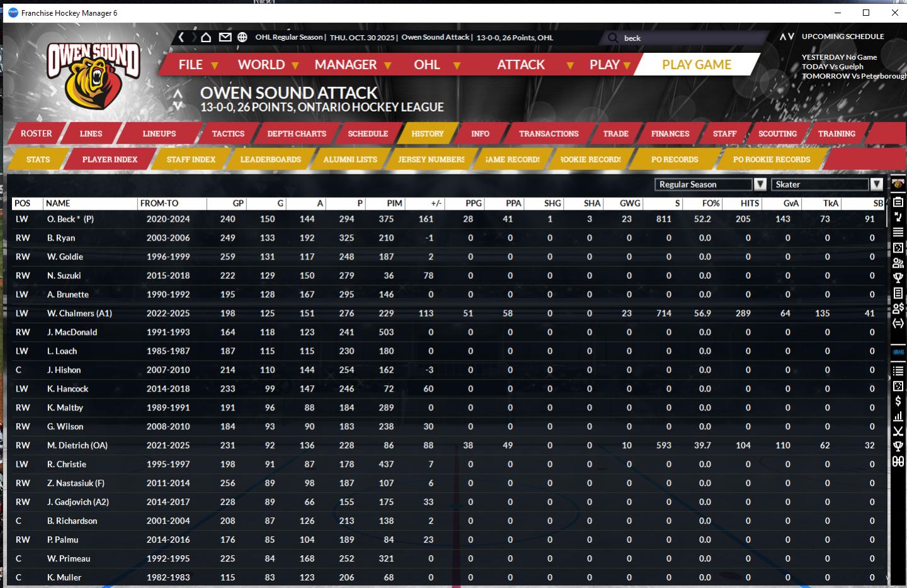The height and width of the screenshot is (588, 907).
Task: Go to the DEPTH CHARTS tab
Action: pos(297,133)
